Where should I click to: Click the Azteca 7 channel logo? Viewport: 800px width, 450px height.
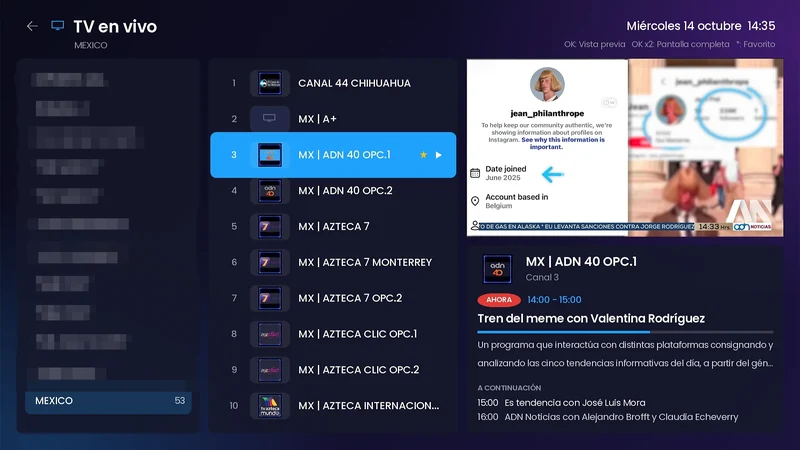coord(269,227)
